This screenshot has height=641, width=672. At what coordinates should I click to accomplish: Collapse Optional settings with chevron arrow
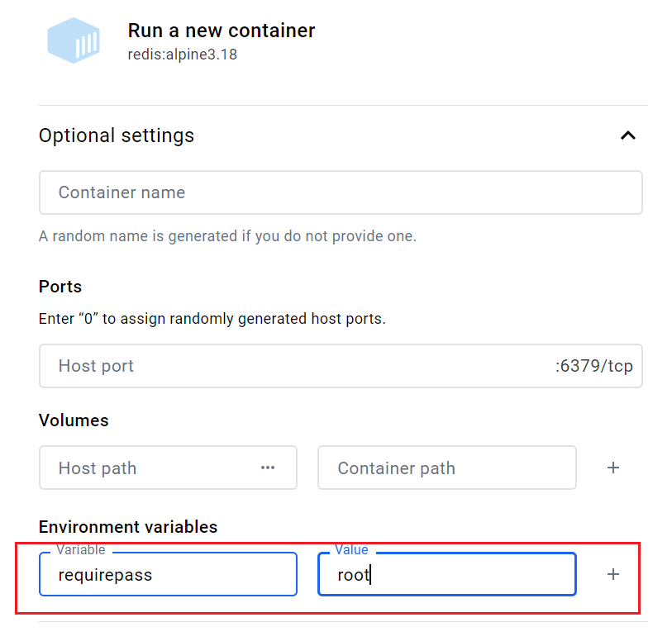coord(628,135)
